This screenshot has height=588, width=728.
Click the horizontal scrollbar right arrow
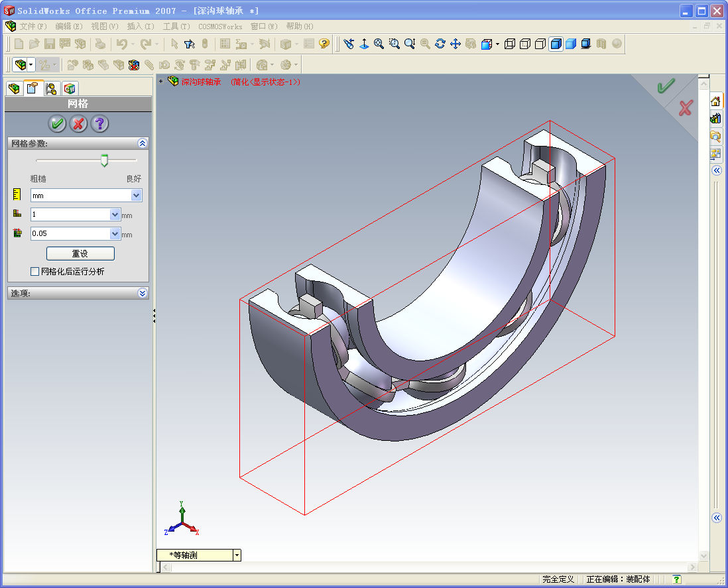pos(692,567)
